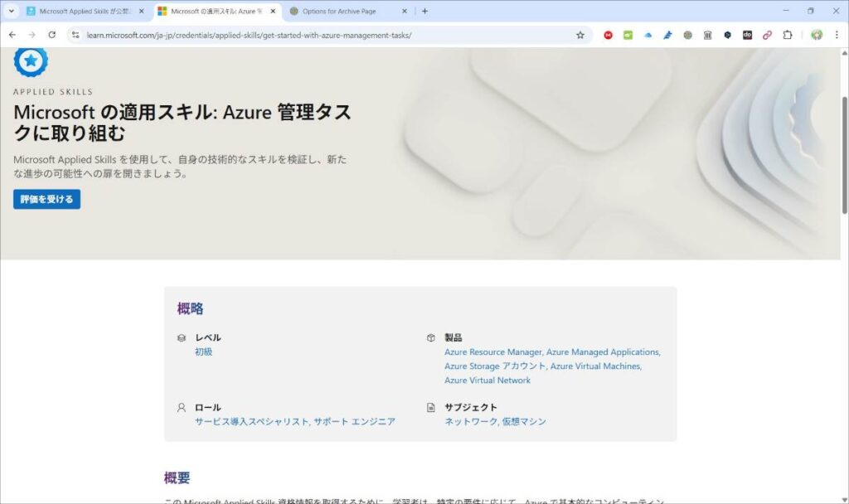The height and width of the screenshot is (504, 849).
Task: Open the 初級 level link
Action: coord(204,351)
